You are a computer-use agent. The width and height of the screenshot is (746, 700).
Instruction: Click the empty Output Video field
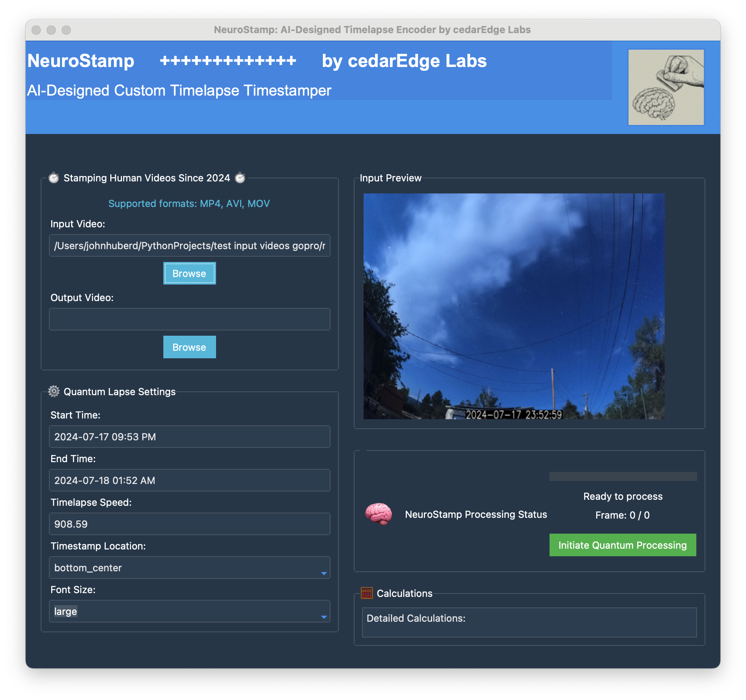[189, 319]
